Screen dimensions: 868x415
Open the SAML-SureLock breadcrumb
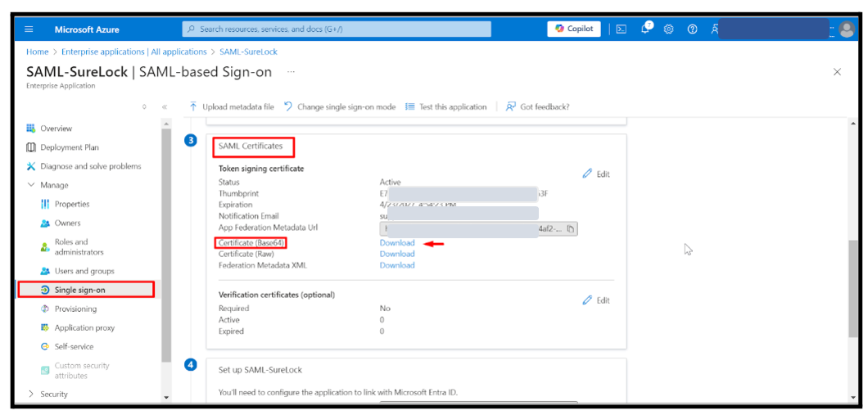[249, 52]
